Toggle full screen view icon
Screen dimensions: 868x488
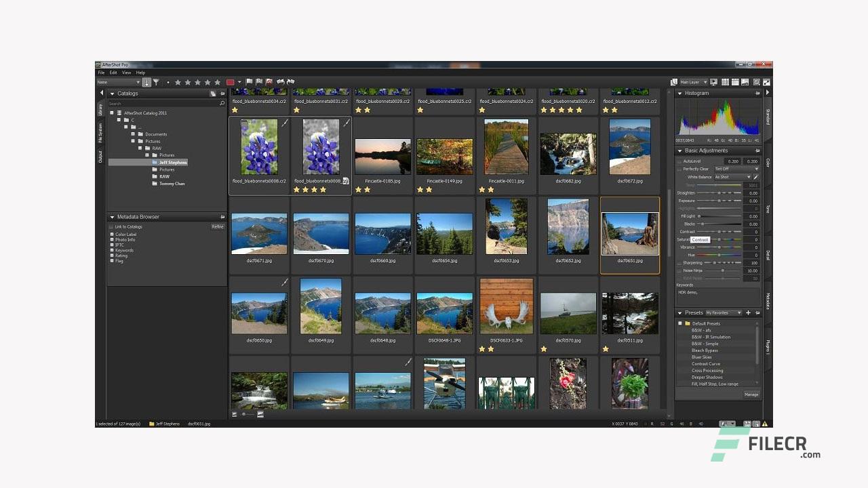766,82
